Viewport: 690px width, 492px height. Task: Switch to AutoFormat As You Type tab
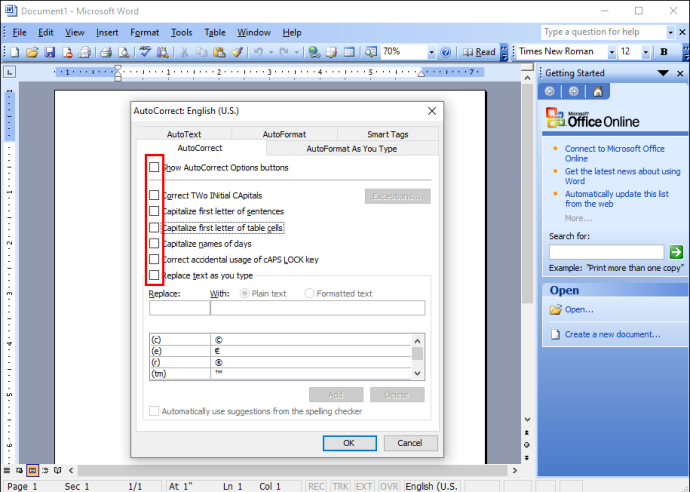(352, 149)
